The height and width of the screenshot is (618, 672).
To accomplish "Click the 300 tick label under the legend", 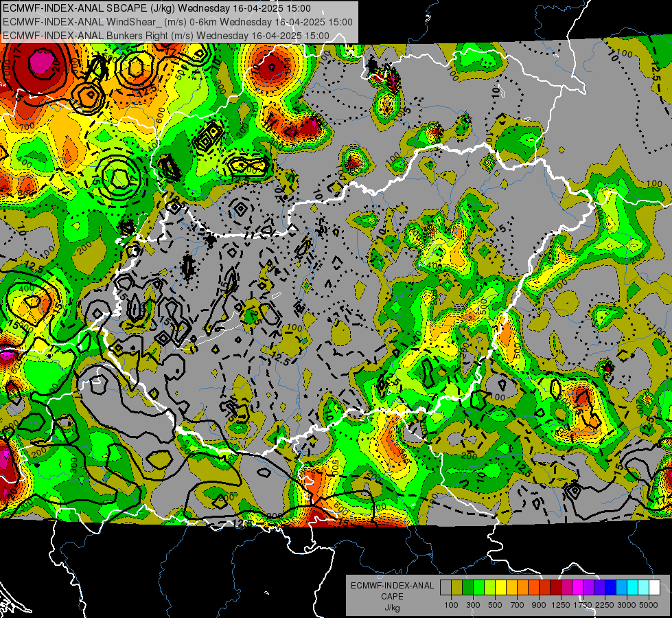I will point(473,605).
